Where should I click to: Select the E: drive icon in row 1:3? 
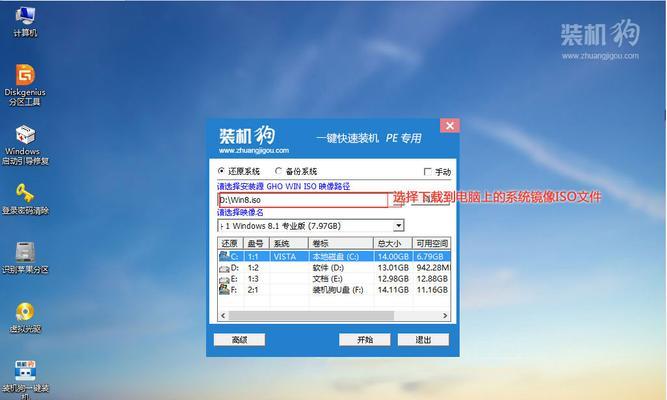pyautogui.click(x=224, y=279)
